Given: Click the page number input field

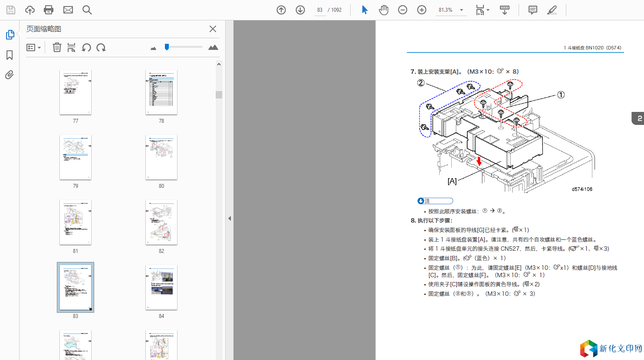Looking at the screenshot, I should point(320,10).
